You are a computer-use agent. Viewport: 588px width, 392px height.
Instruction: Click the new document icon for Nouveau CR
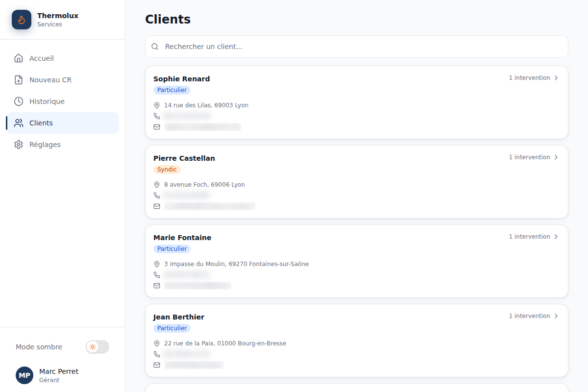pyautogui.click(x=19, y=80)
